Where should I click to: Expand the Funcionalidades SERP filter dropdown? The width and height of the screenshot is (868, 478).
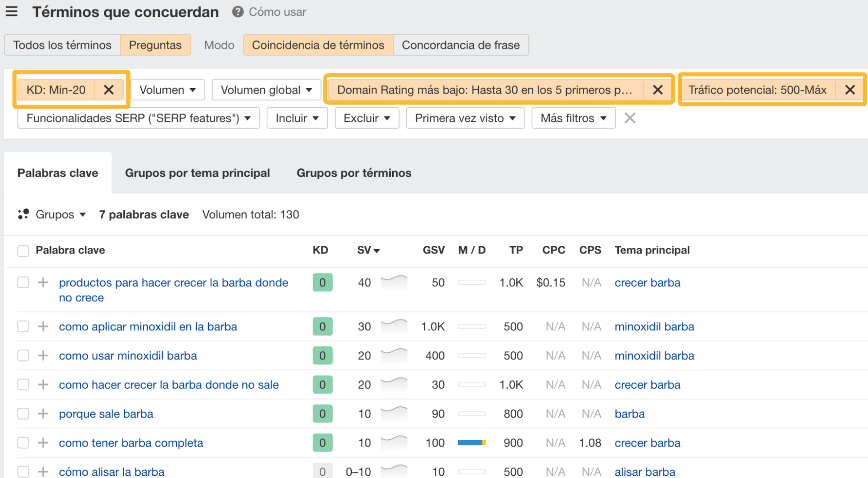(x=138, y=118)
